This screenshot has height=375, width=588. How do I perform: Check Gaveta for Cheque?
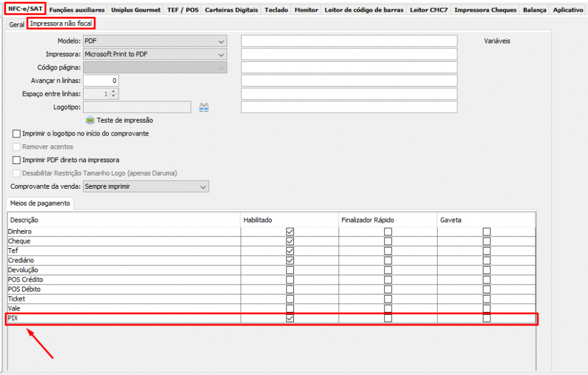click(x=486, y=241)
